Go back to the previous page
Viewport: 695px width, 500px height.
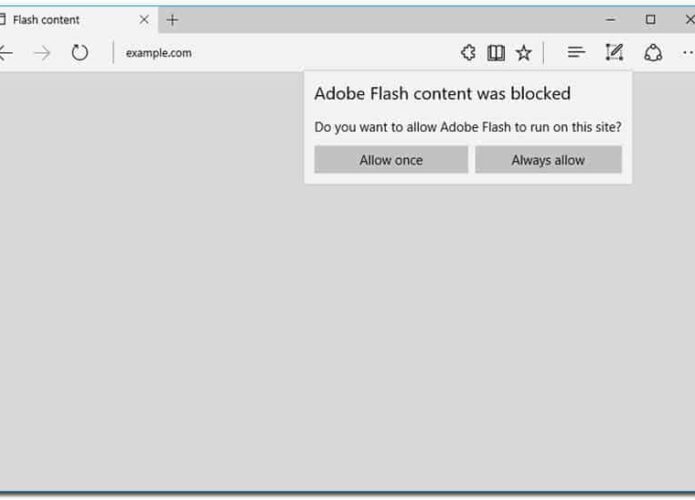pyautogui.click(x=5, y=53)
